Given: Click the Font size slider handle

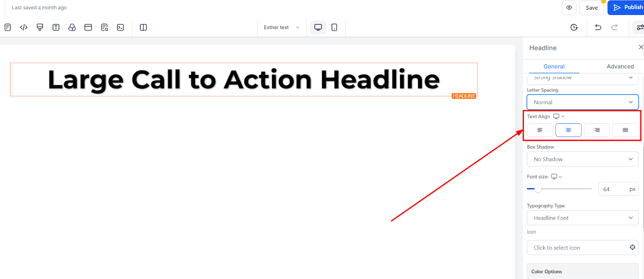Looking at the screenshot, I should click(538, 189).
